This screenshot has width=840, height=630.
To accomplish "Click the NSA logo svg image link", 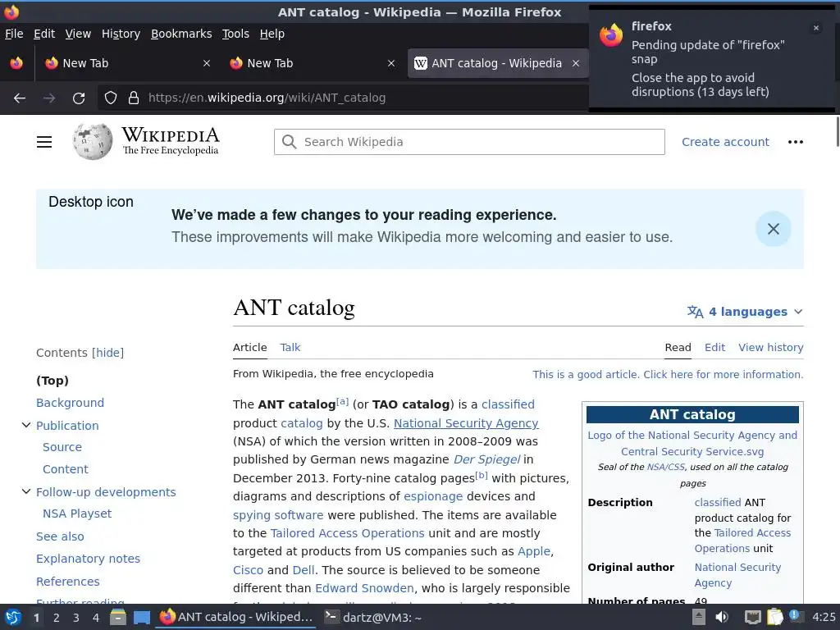I will pos(692,444).
